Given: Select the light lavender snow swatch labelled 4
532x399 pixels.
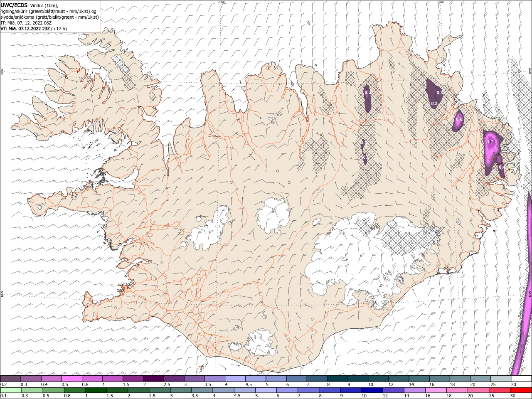Looking at the screenshot, I should 235,379.
